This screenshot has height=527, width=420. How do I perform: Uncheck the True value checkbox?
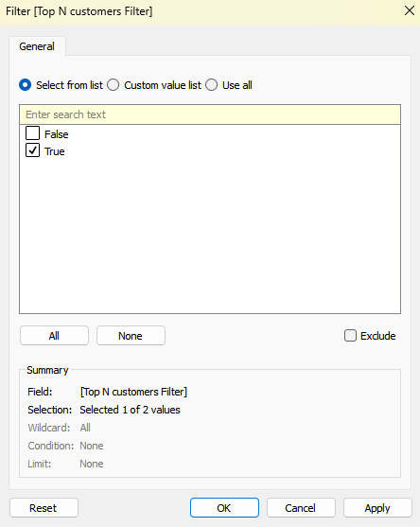pos(32,150)
